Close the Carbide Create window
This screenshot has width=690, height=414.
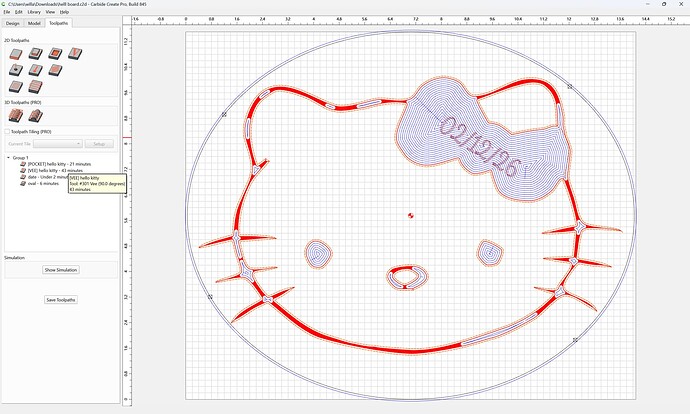coord(681,4)
